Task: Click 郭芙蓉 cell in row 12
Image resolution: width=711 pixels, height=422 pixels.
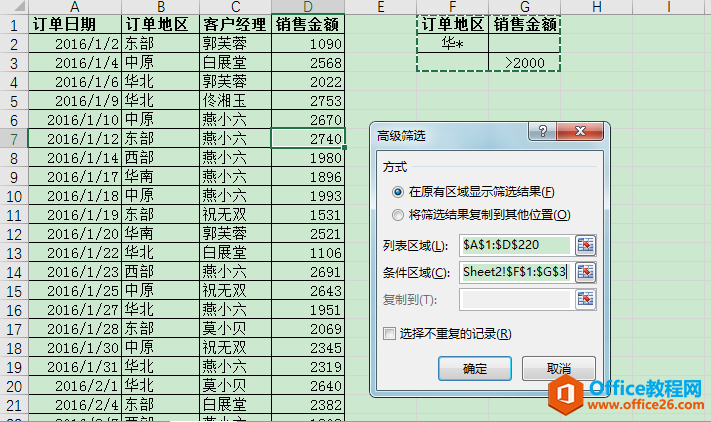Action: pos(235,234)
